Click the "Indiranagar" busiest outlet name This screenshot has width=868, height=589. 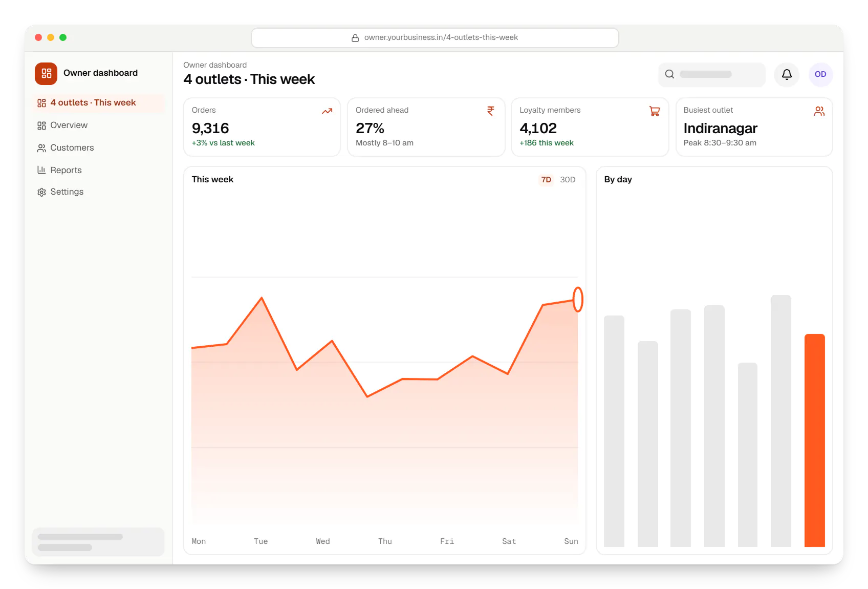tap(720, 128)
